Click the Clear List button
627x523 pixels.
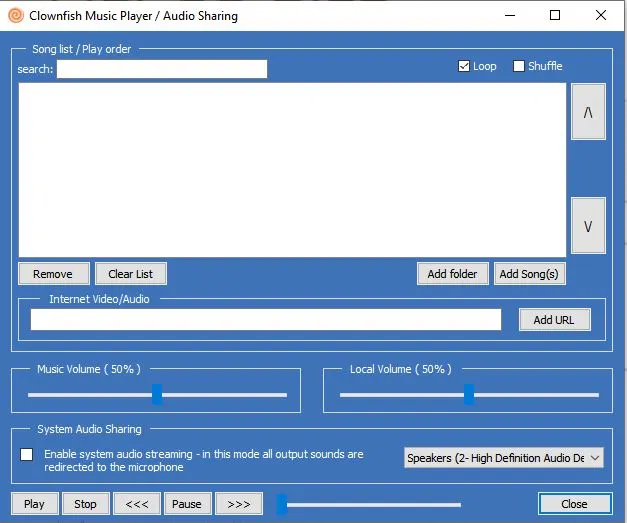point(130,274)
